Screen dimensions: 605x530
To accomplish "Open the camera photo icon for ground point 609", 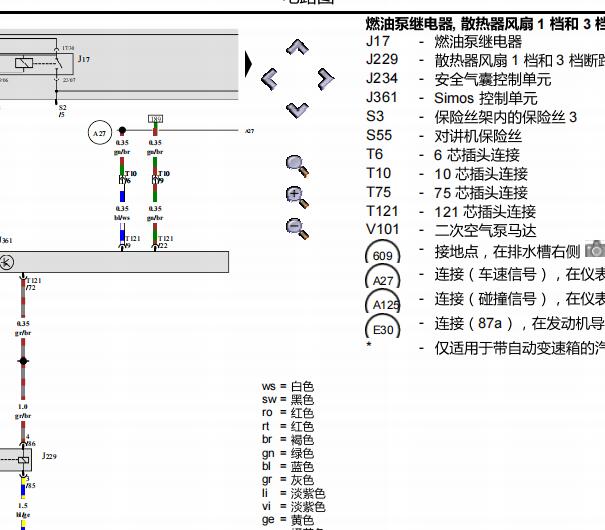I will [595, 249].
